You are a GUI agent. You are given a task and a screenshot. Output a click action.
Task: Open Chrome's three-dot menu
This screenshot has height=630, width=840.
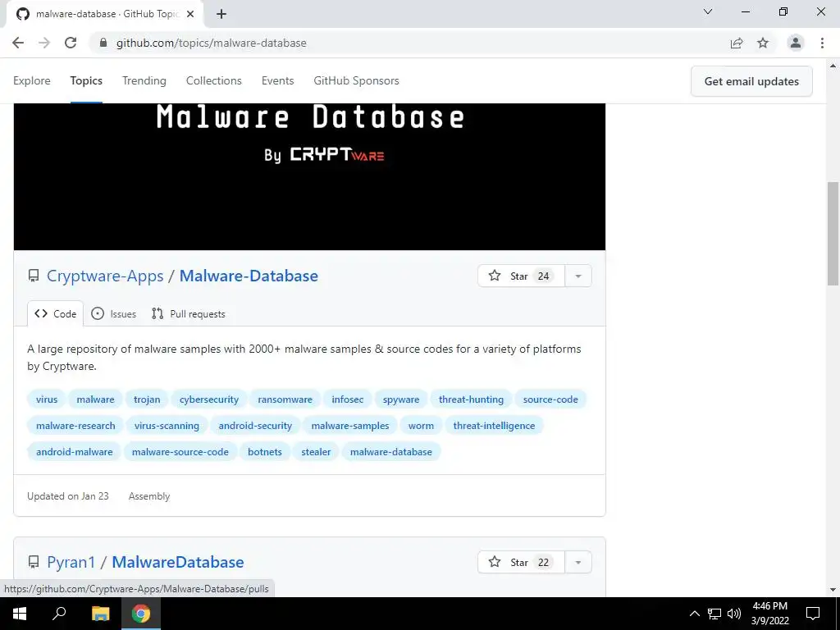point(822,43)
